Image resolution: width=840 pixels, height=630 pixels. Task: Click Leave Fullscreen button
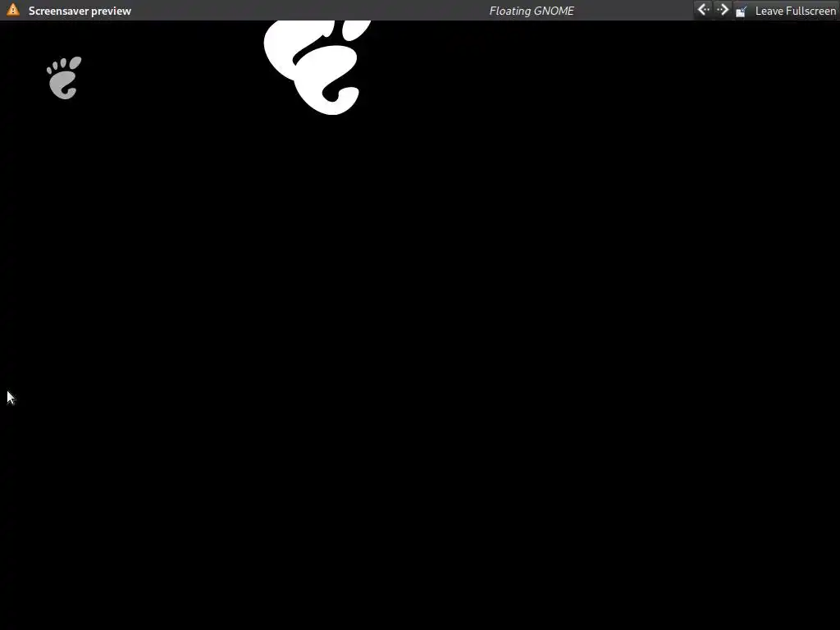point(786,11)
